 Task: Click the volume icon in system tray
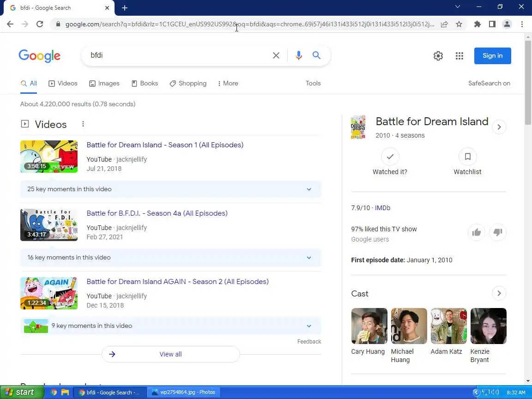point(495,393)
